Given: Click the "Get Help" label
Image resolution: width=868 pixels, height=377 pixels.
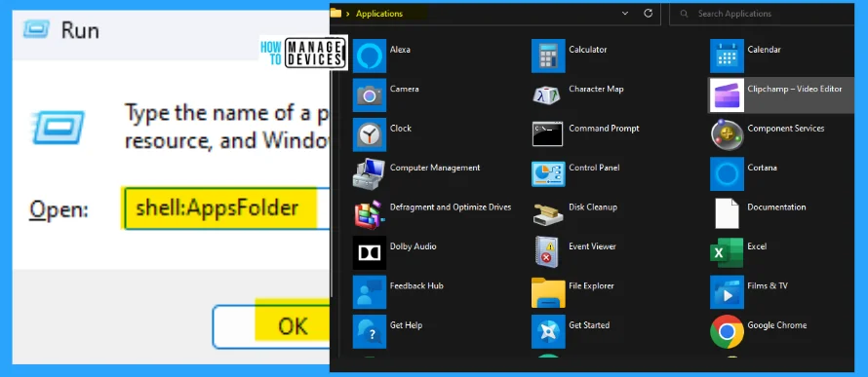Looking at the screenshot, I should point(407,325).
